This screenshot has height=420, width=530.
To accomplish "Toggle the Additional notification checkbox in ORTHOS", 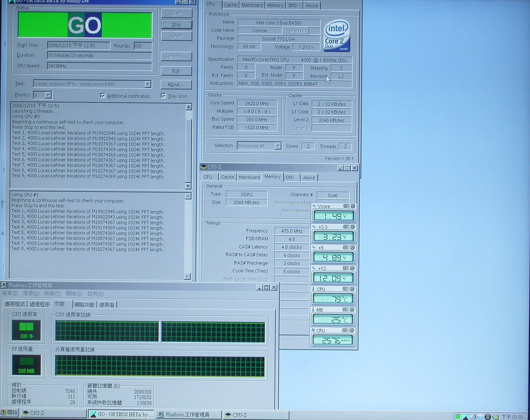I will point(103,96).
